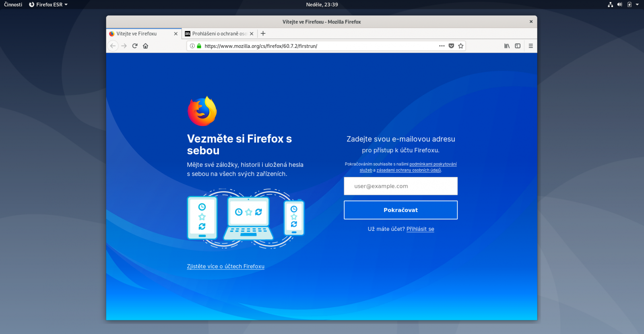Click the Firefox logo on the page
Image resolution: width=644 pixels, height=334 pixels.
[202, 111]
